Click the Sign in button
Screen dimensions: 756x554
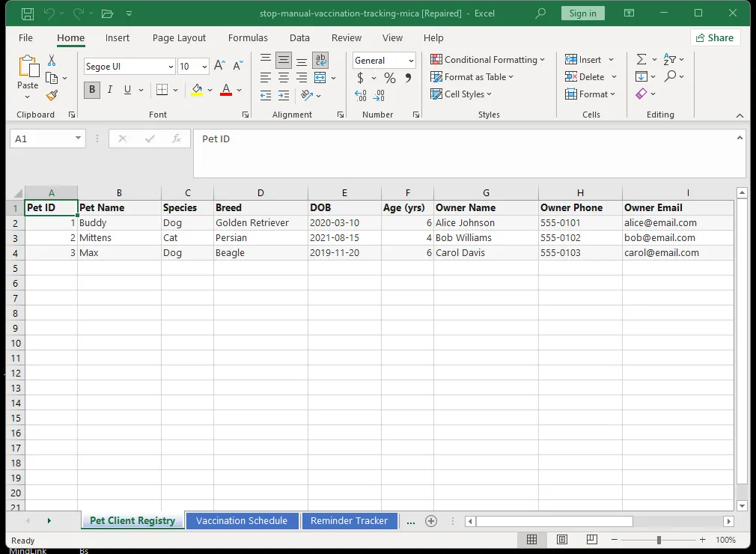click(582, 13)
